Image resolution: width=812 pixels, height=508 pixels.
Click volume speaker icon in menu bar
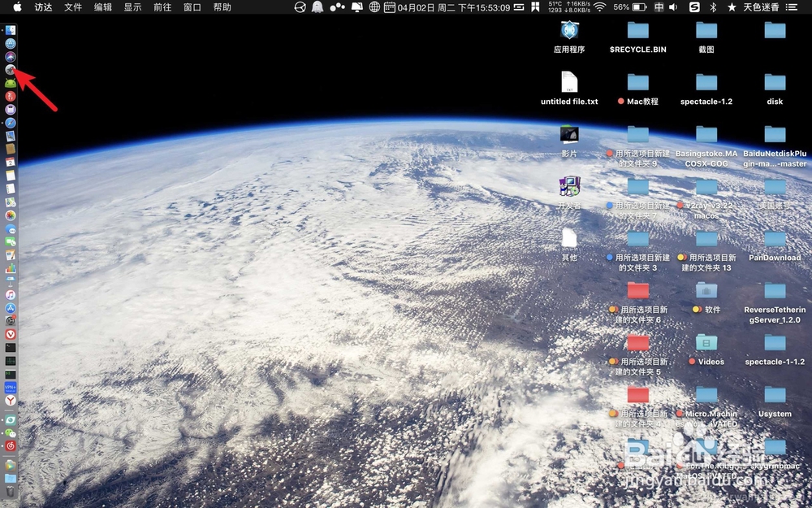[x=673, y=7]
